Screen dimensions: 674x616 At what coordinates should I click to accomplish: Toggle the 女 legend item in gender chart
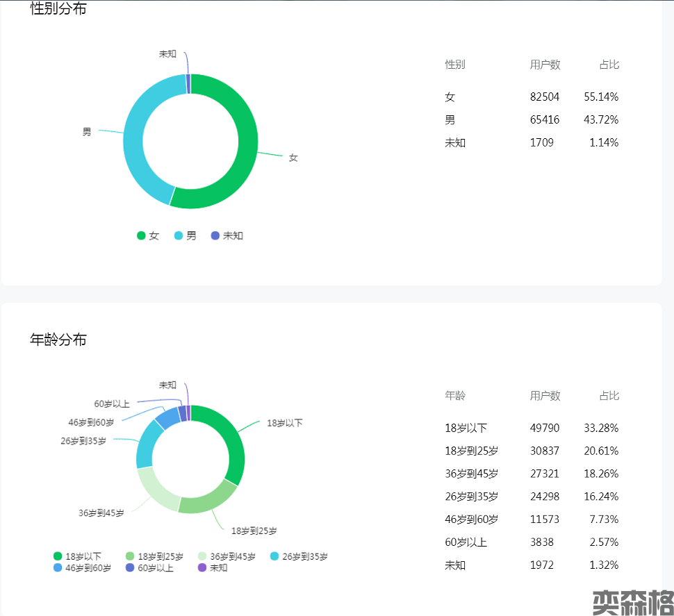click(x=148, y=236)
